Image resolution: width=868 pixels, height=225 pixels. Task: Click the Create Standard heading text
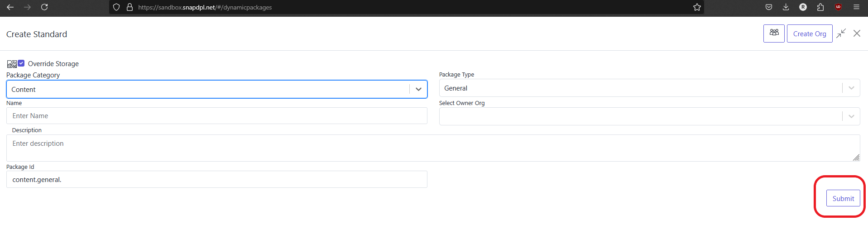[37, 34]
